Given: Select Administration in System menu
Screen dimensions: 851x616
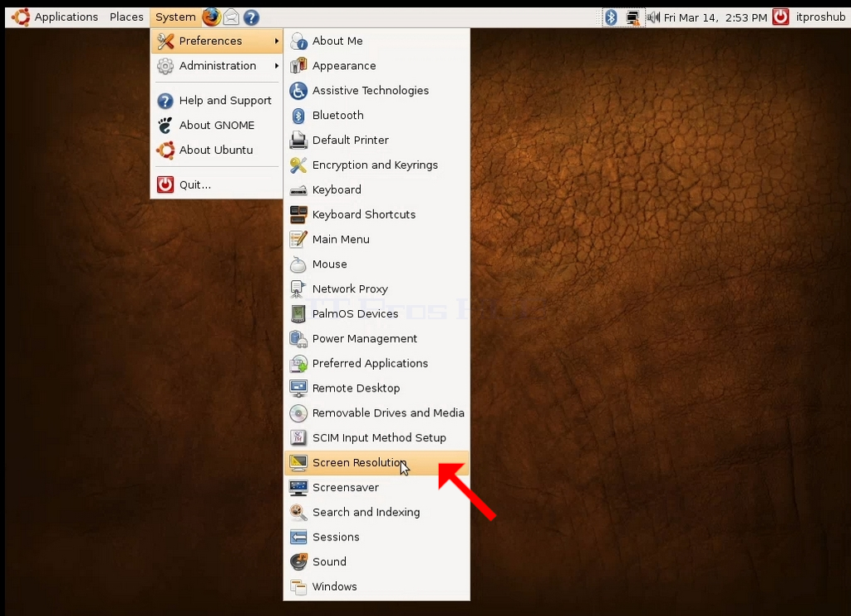Looking at the screenshot, I should [x=217, y=66].
